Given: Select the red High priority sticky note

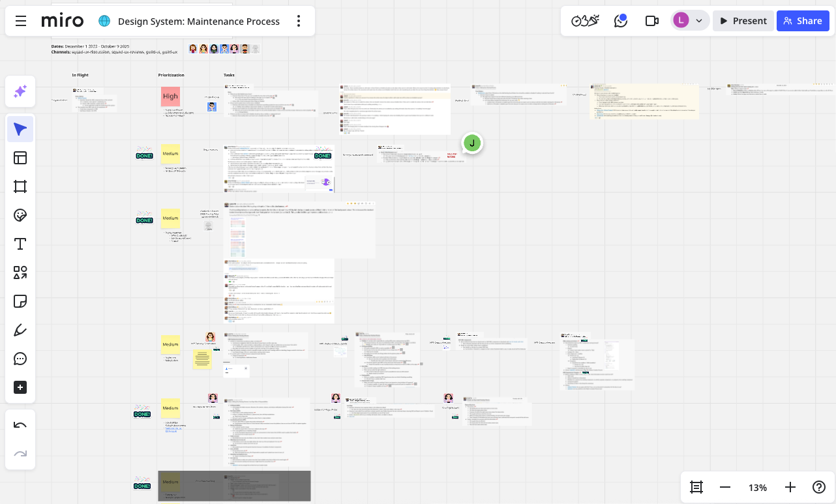Looking at the screenshot, I should pos(170,97).
